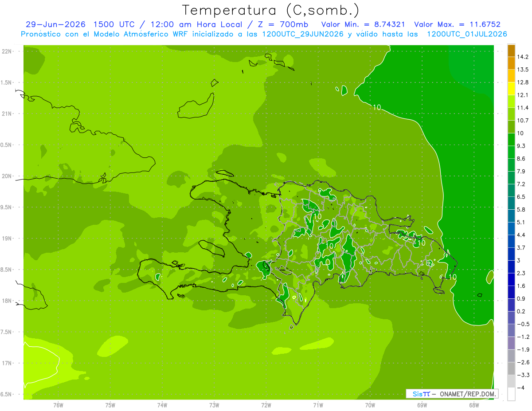Click the '6.5N' latitude axis label
Screen dimensions: 532x411
click(x=7, y=395)
